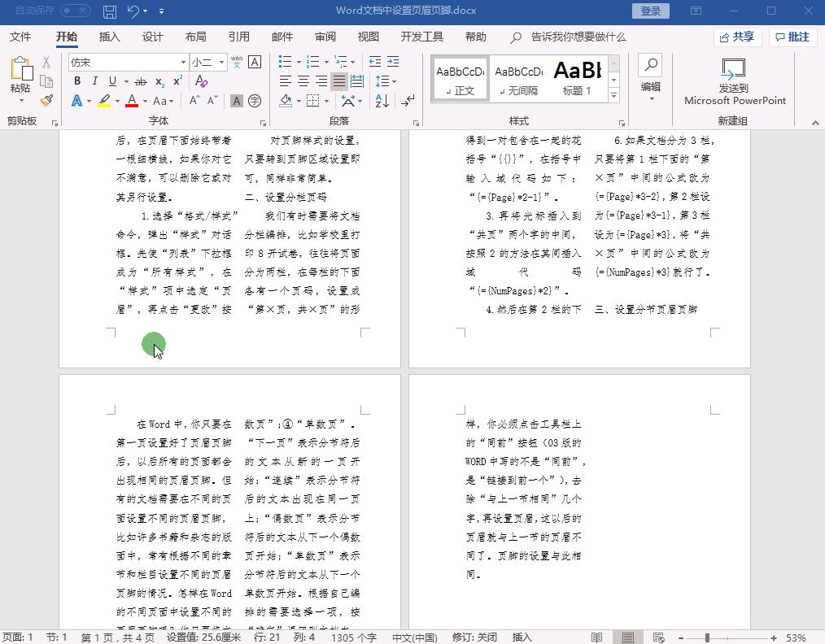Image resolution: width=825 pixels, height=644 pixels.
Task: Apply underline to selected text
Action: 112,80
